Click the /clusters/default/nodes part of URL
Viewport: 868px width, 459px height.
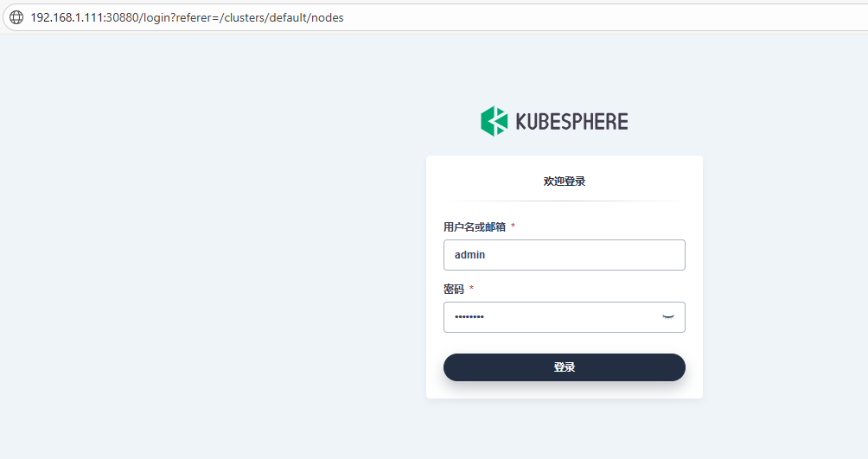tap(282, 17)
